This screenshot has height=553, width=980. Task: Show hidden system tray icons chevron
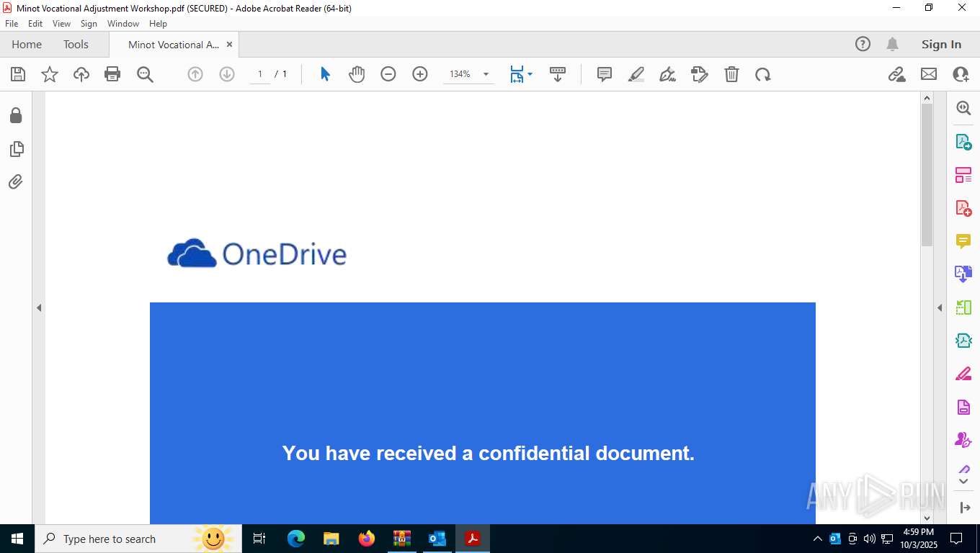coord(817,539)
